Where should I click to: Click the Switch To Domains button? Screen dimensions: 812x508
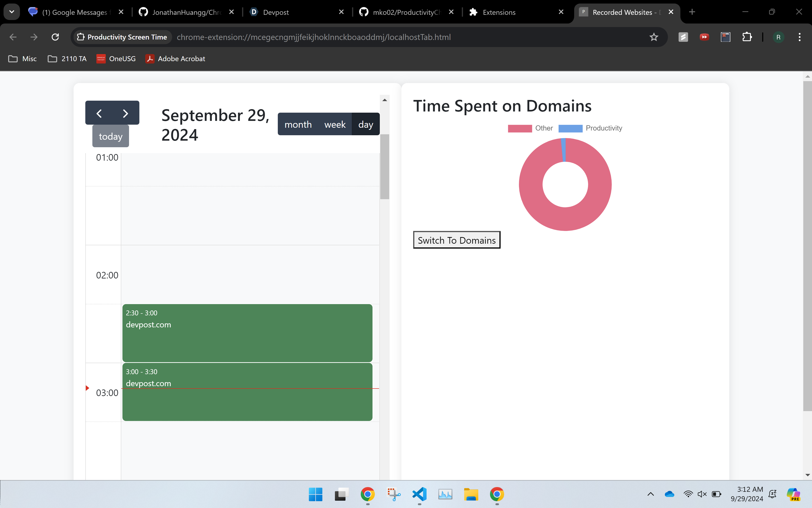(456, 240)
